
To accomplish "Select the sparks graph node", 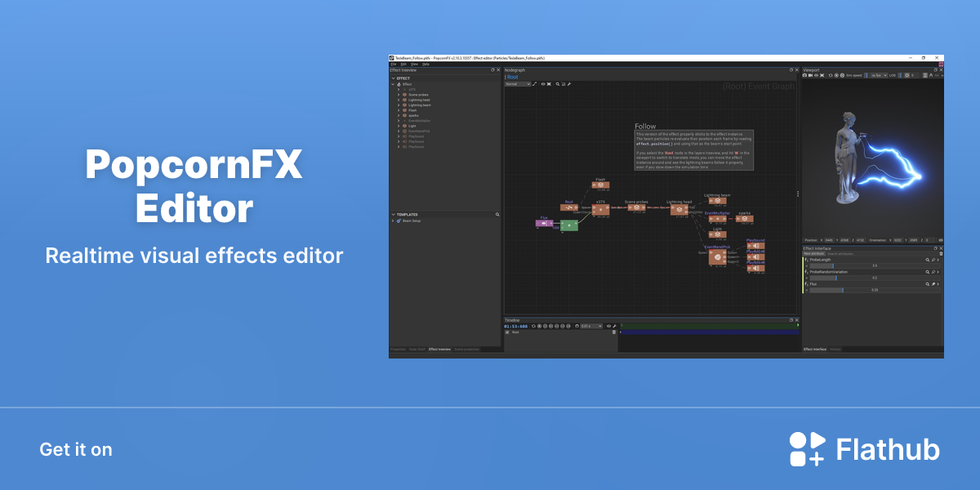I will point(744,219).
